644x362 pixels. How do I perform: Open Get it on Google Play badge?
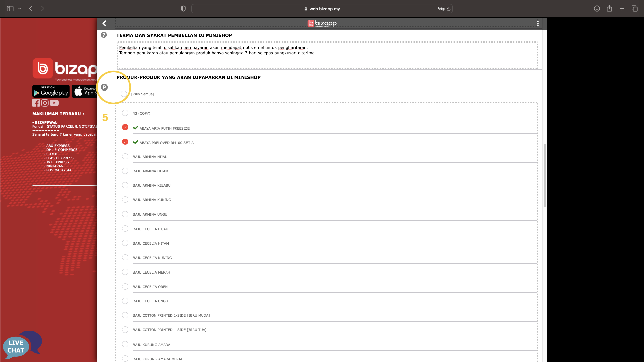coord(51,91)
